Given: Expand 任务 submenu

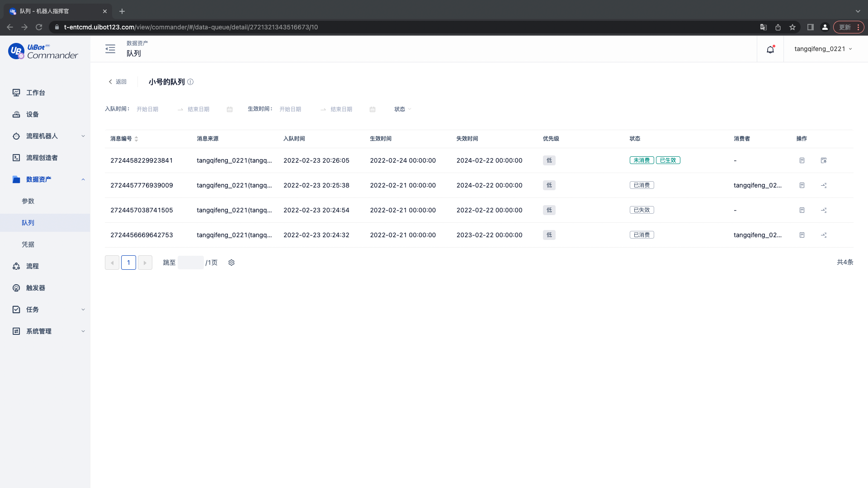Looking at the screenshot, I should [x=83, y=310].
